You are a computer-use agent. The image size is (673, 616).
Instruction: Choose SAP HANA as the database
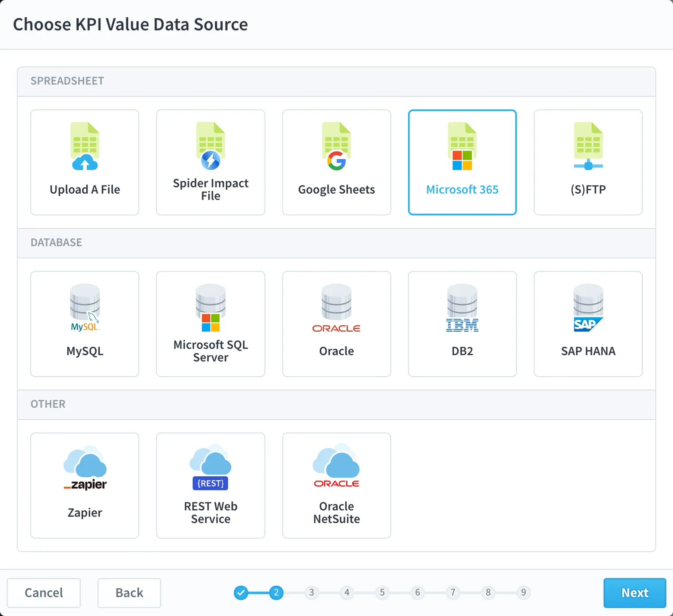point(588,324)
